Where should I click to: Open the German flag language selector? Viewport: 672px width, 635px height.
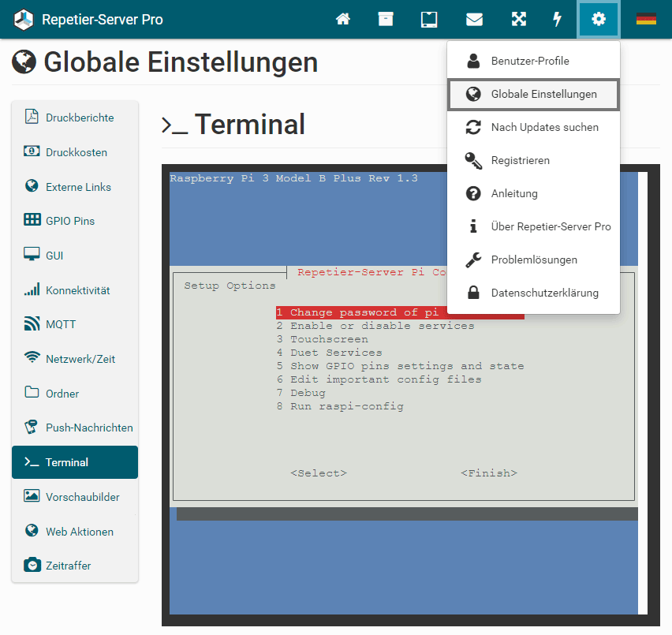646,19
